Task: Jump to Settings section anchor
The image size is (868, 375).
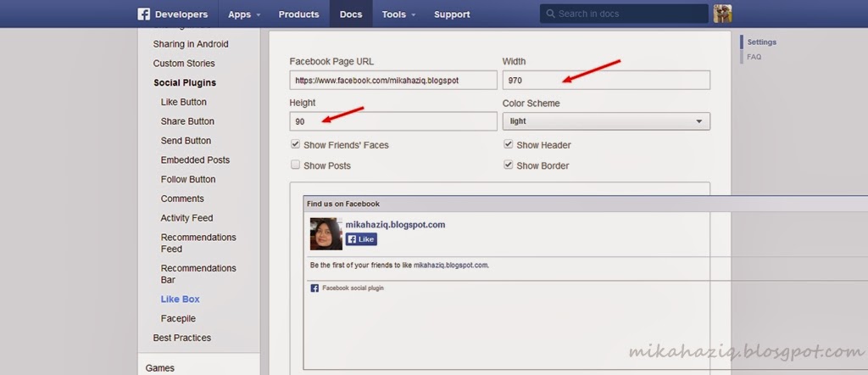Action: tap(762, 42)
